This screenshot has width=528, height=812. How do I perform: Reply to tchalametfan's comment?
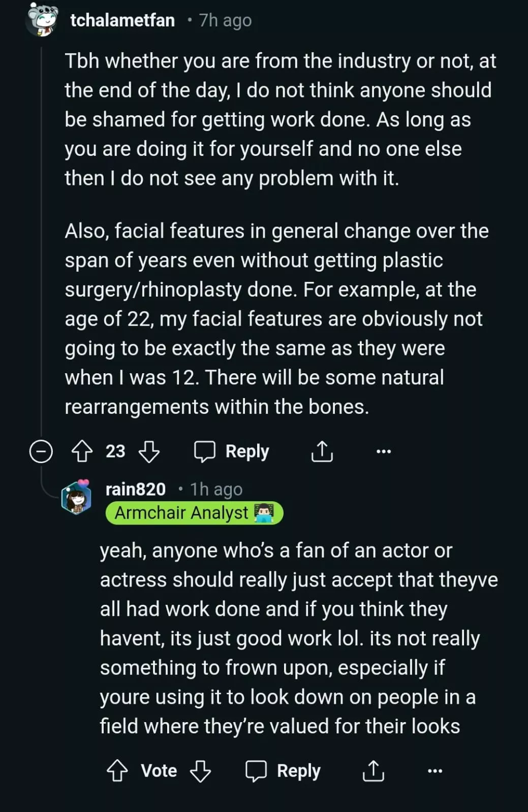(232, 451)
